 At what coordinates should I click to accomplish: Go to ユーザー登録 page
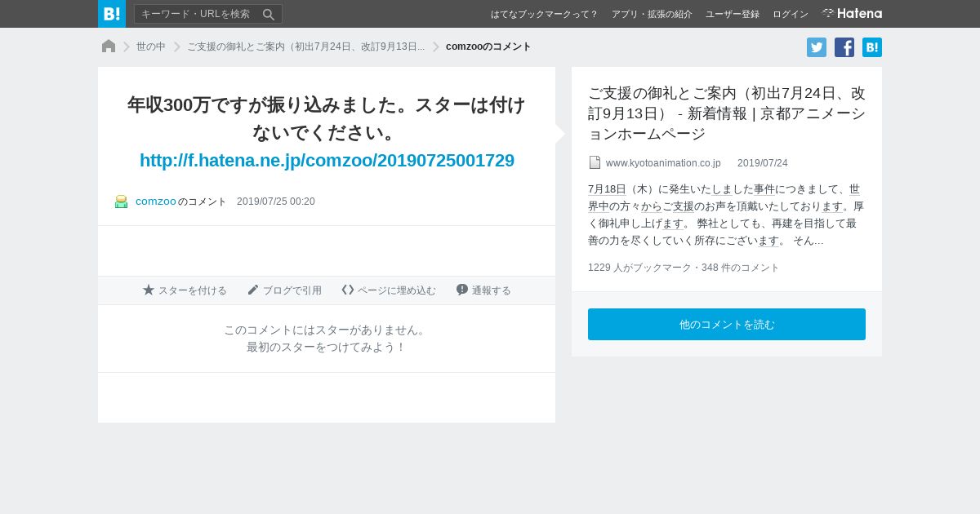click(733, 14)
